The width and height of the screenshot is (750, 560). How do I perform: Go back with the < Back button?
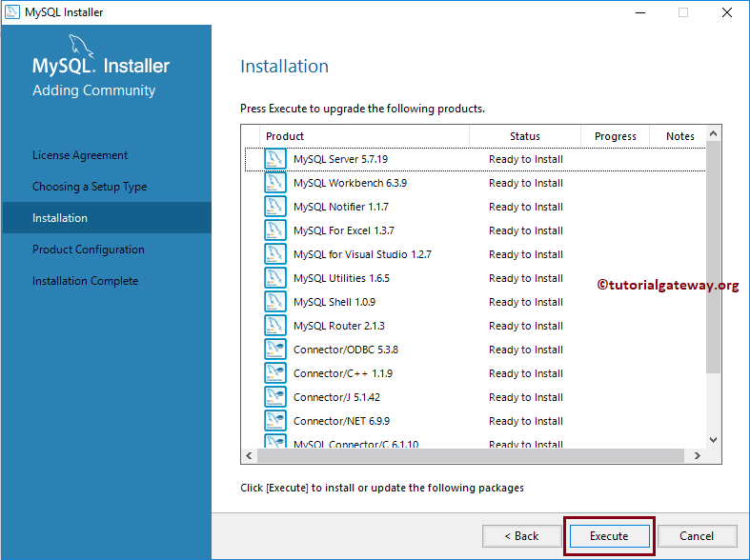(522, 536)
